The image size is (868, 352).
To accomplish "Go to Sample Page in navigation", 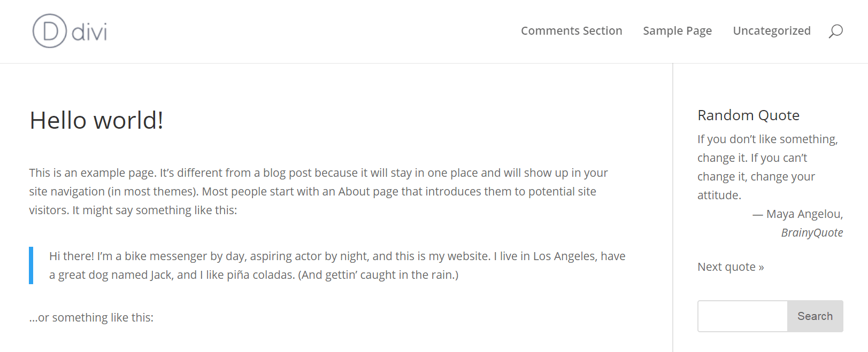I will (x=677, y=31).
